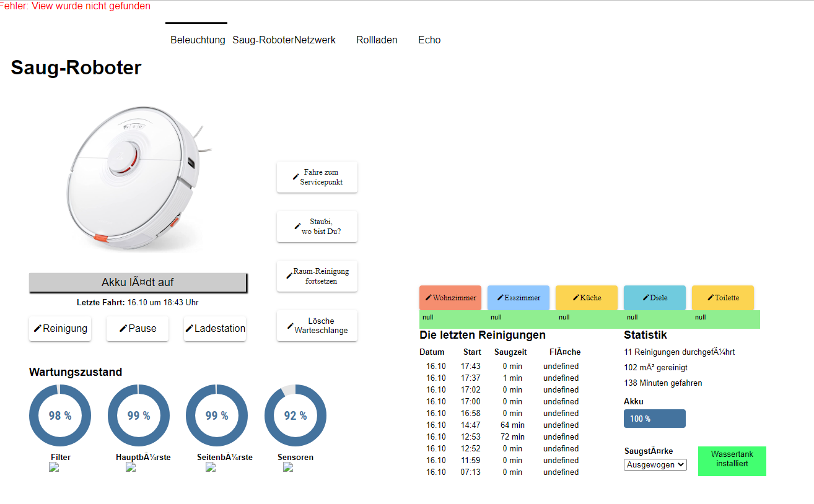Viewport: 814px width, 504px height.
Task: Click the Filter 98 % donut gauge
Action: (x=60, y=415)
